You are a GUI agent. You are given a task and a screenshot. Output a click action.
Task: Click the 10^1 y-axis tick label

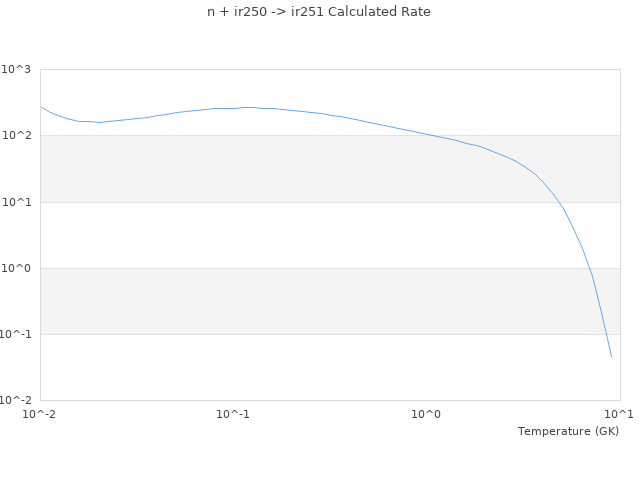click(17, 202)
